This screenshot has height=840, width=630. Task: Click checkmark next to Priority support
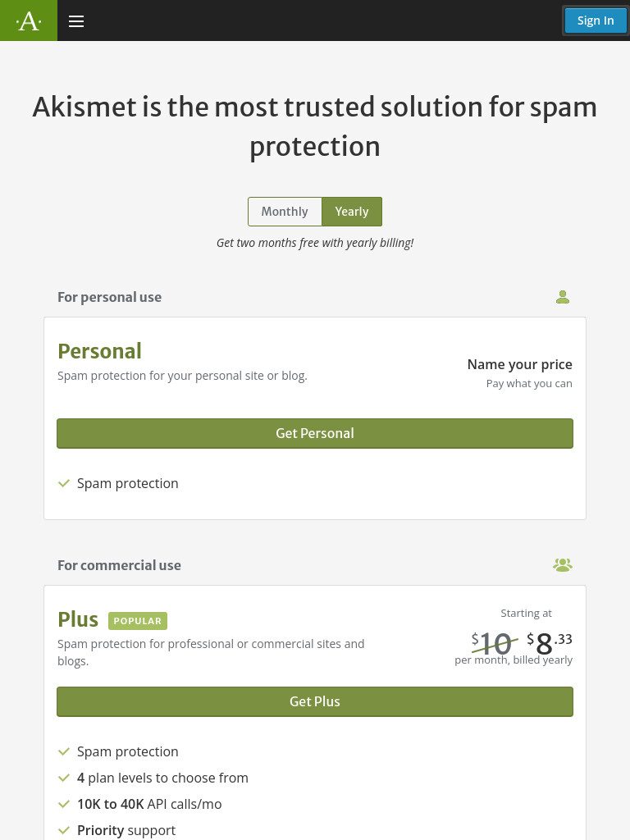tap(64, 830)
